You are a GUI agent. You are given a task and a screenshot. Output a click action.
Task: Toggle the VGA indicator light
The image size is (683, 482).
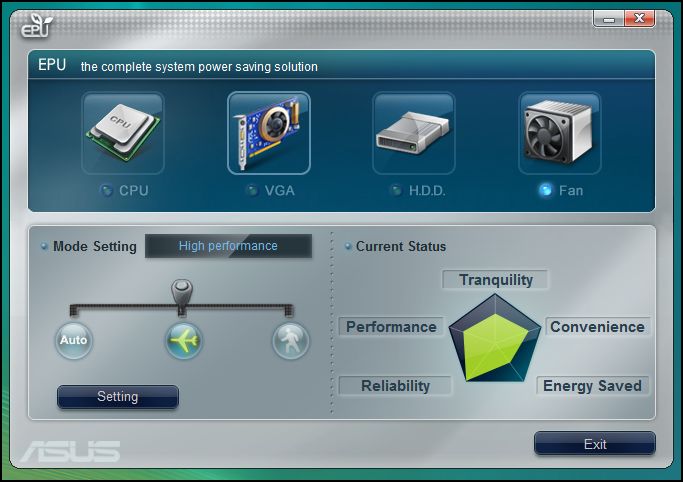click(x=251, y=190)
